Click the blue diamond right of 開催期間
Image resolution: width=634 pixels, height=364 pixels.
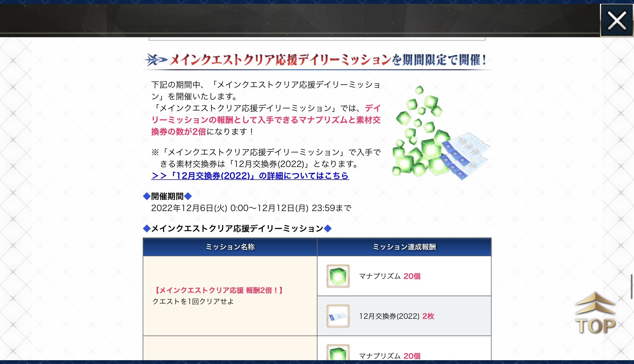click(x=188, y=196)
